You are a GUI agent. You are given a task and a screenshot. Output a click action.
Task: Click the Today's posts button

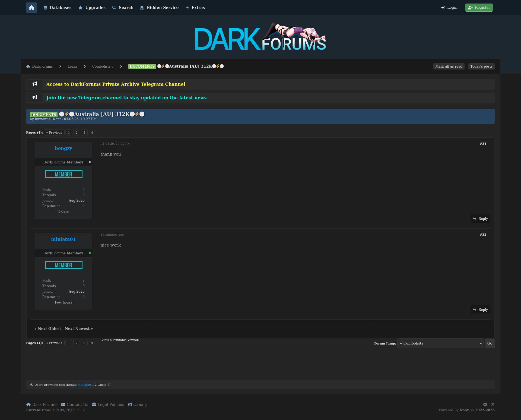[x=481, y=67]
